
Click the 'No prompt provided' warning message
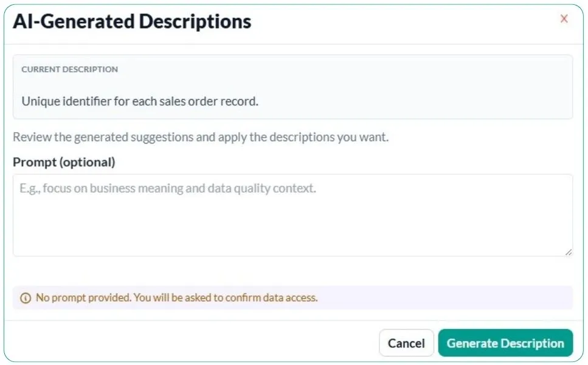[176, 298]
